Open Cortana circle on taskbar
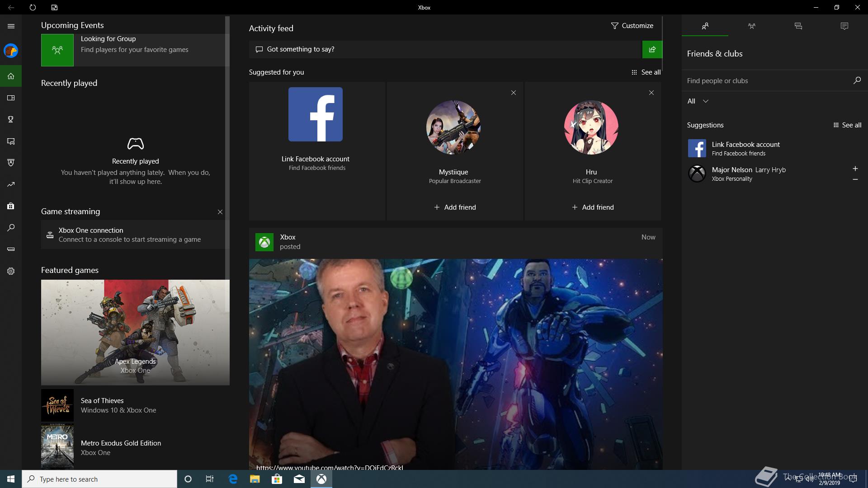 point(188,479)
